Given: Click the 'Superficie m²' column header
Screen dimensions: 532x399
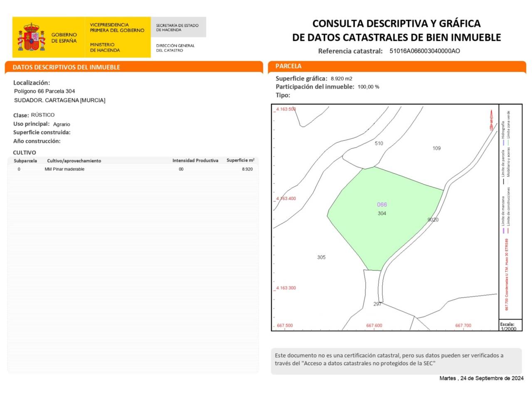Looking at the screenshot, I should tap(241, 160).
